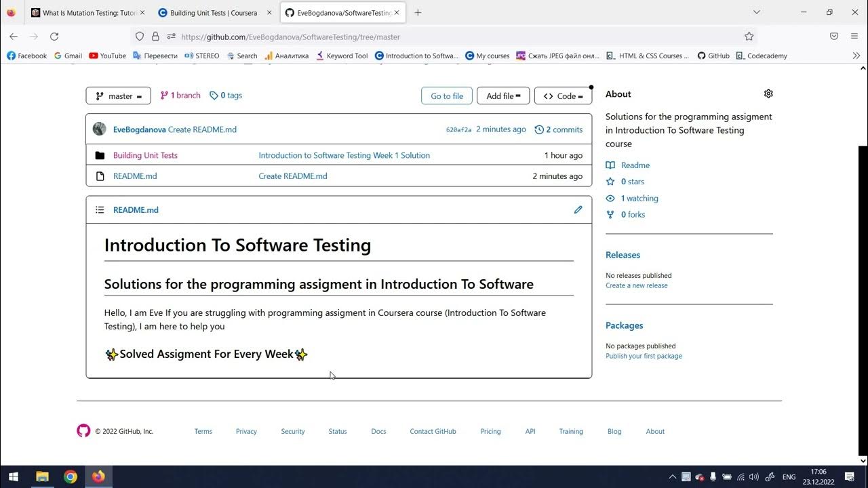
Task: Open the footer Security link
Action: tap(293, 431)
